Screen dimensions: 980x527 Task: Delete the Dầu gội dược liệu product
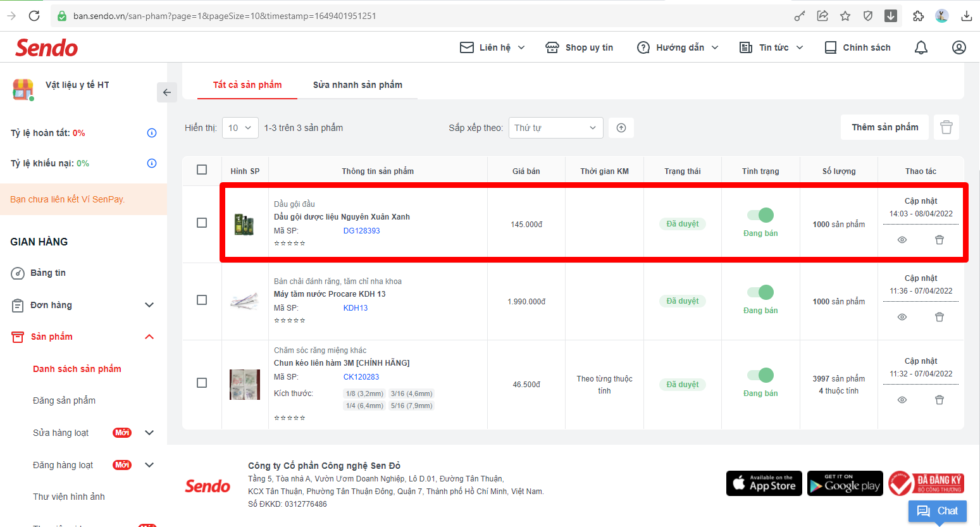(x=940, y=240)
